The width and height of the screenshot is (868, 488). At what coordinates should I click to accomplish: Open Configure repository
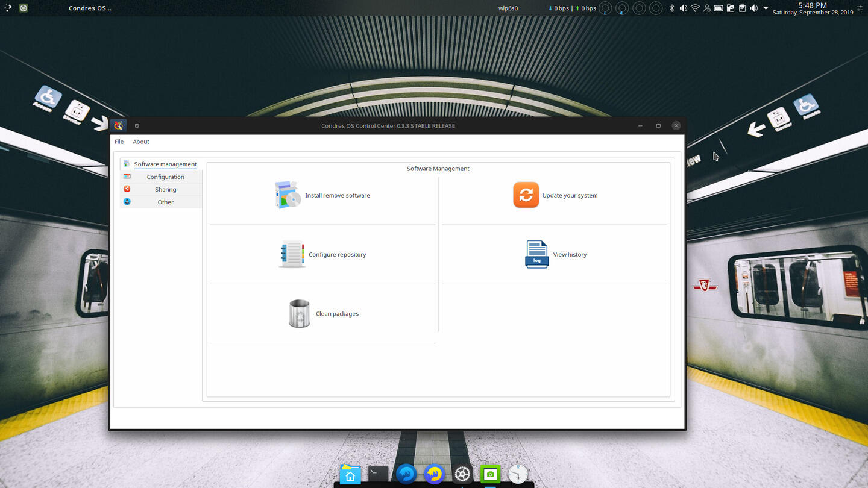click(322, 254)
